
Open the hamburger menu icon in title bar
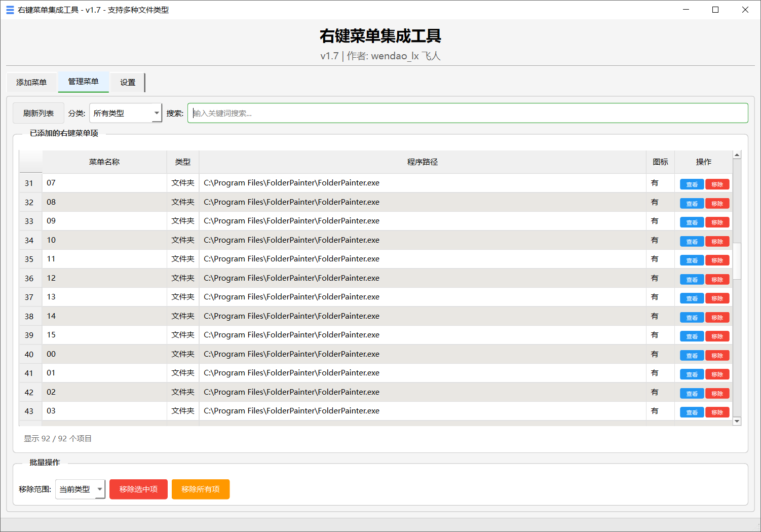[10, 9]
